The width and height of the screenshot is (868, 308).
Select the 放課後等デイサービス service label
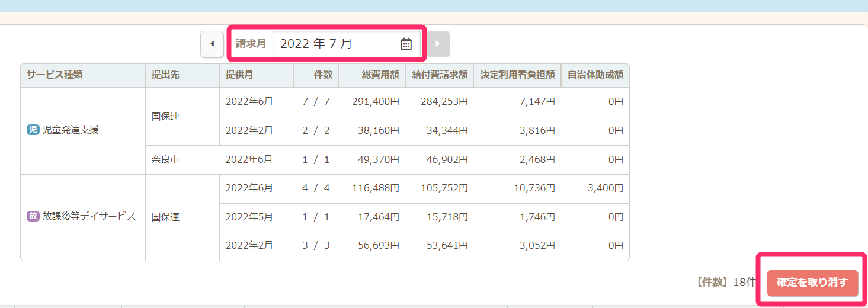pyautogui.click(x=89, y=217)
